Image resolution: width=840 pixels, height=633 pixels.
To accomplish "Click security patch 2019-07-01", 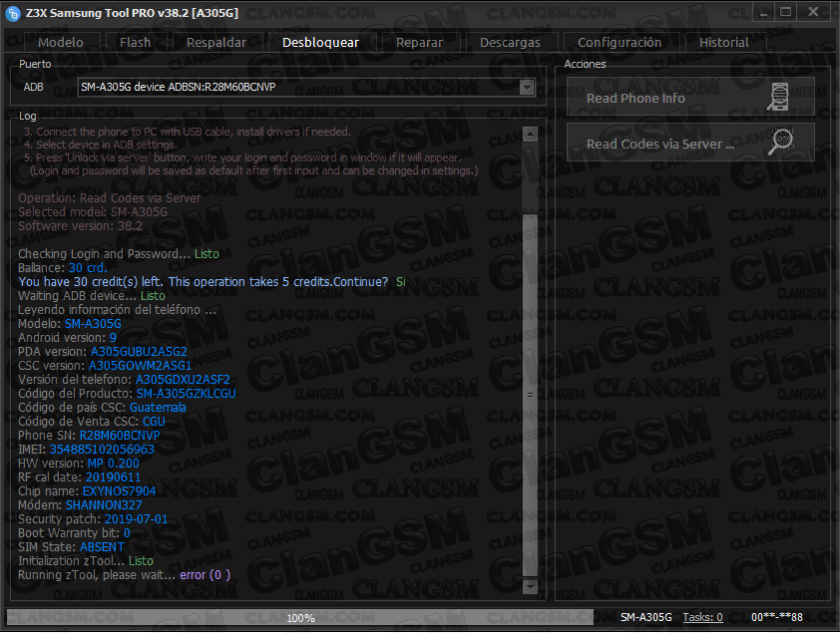I will pos(136,518).
